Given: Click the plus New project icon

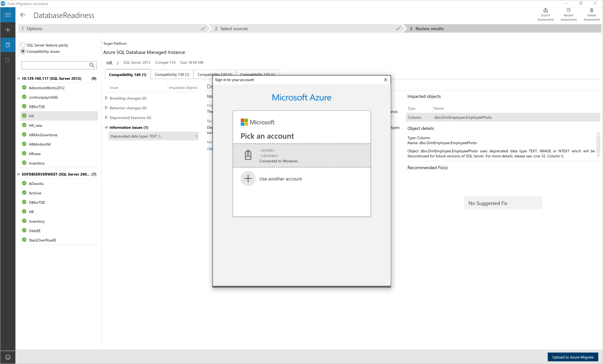Looking at the screenshot, I should click(8, 30).
